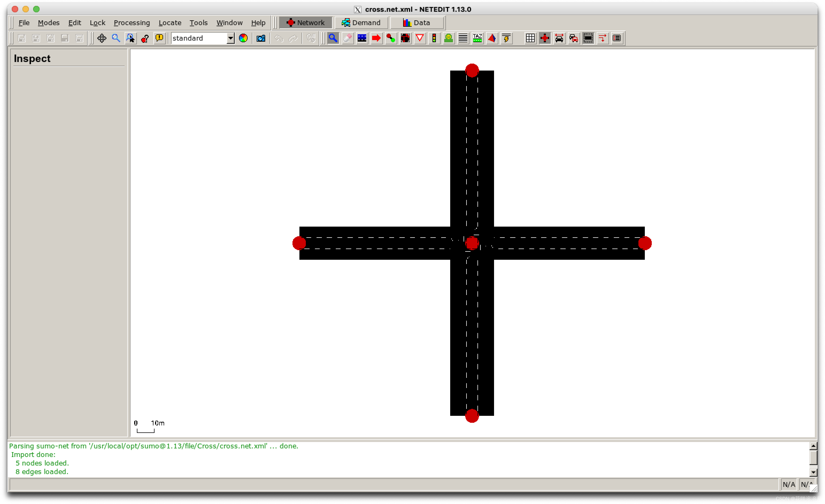825x504 pixels.
Task: Toggle show connections red arrows option
Action: pyautogui.click(x=602, y=38)
